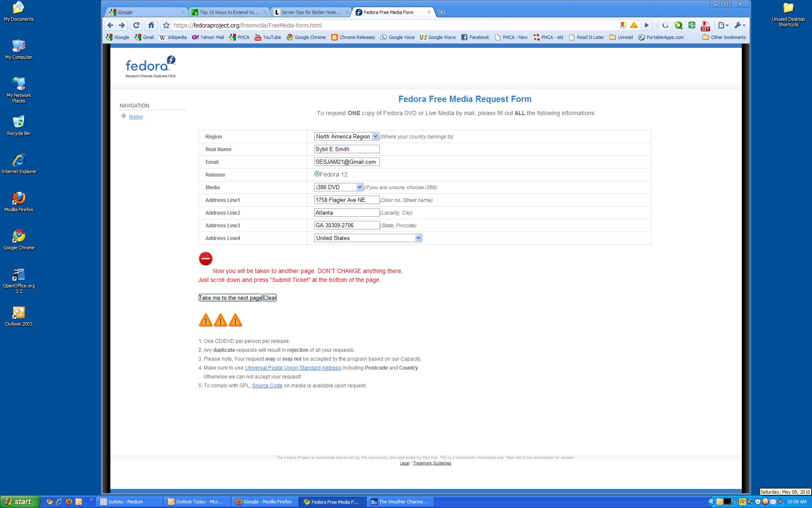The width and height of the screenshot is (812, 508).
Task: Click the Address Line1 input field
Action: pyautogui.click(x=347, y=200)
